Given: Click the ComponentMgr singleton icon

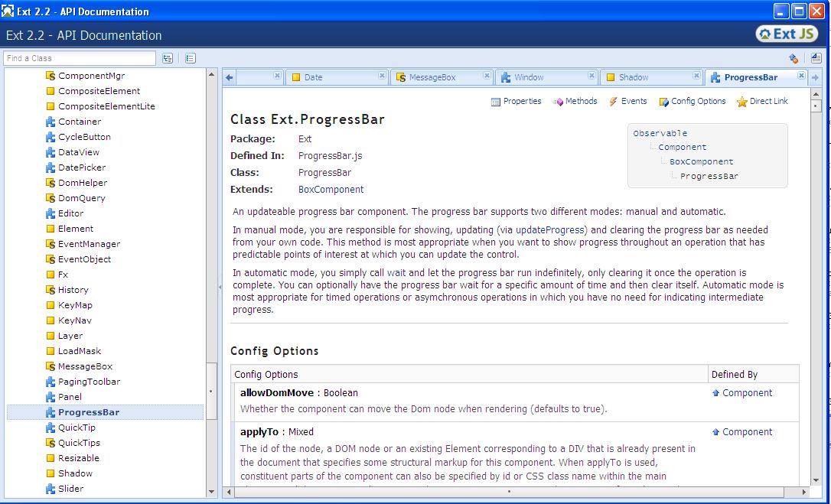Looking at the screenshot, I should coord(51,76).
